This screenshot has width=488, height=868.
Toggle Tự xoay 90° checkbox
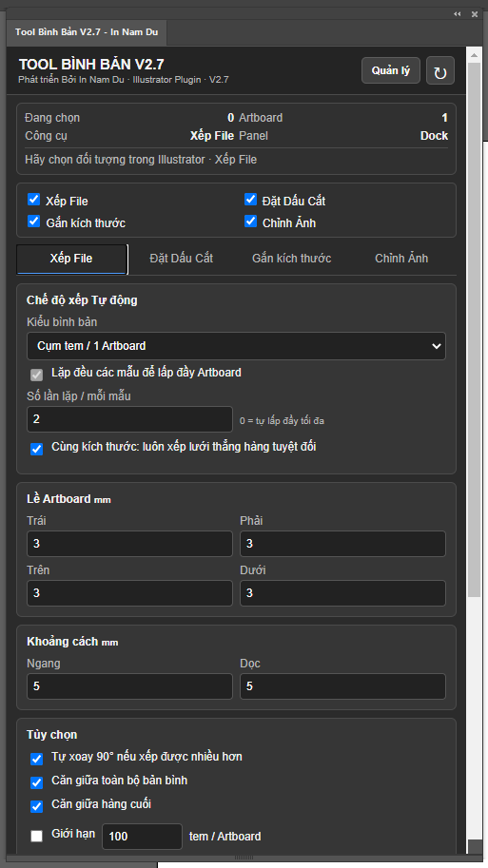(x=36, y=759)
